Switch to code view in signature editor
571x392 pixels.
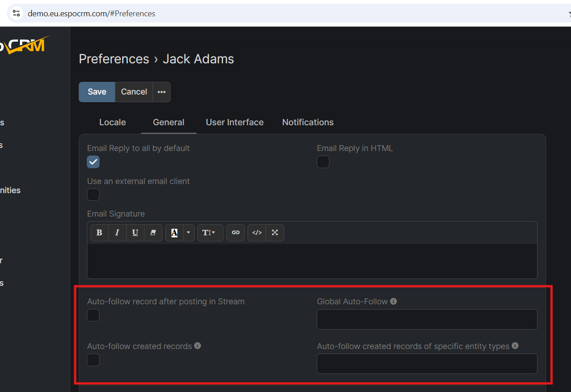click(257, 233)
